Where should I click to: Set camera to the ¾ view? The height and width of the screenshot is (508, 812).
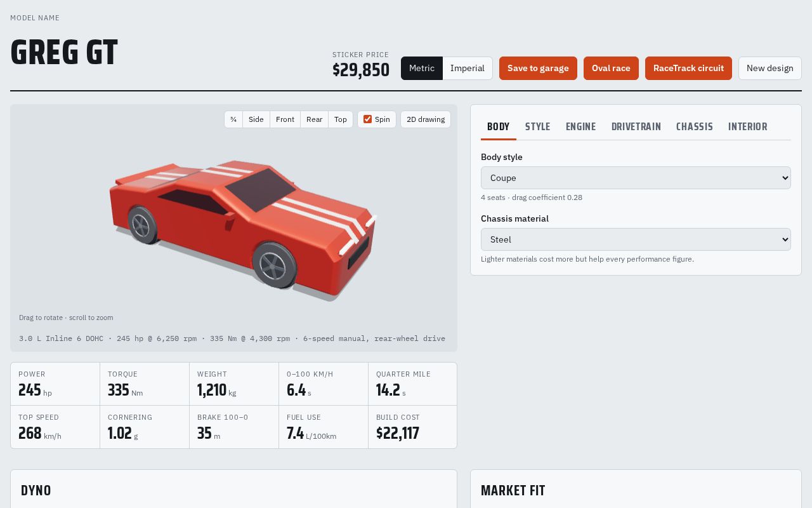(233, 119)
